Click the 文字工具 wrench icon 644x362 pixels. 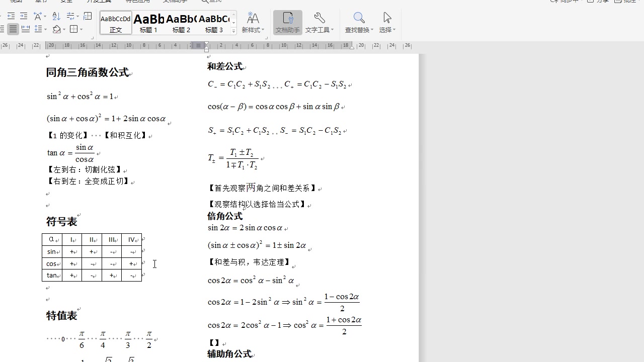[319, 19]
